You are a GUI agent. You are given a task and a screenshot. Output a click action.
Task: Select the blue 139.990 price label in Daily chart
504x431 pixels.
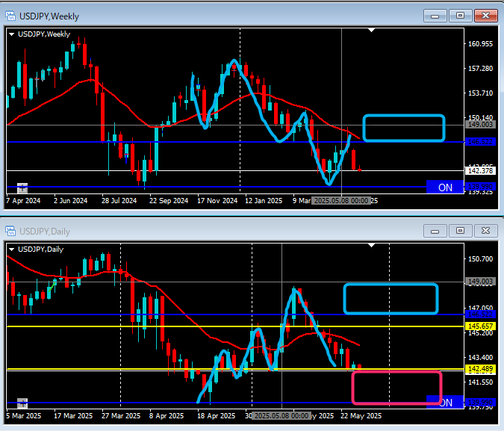coord(480,403)
